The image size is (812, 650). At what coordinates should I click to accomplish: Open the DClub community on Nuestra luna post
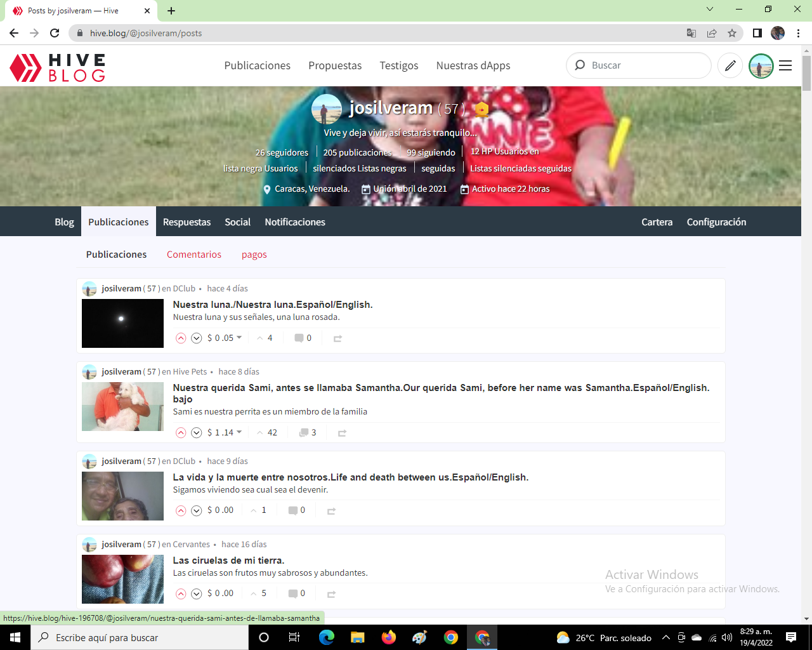pos(184,288)
